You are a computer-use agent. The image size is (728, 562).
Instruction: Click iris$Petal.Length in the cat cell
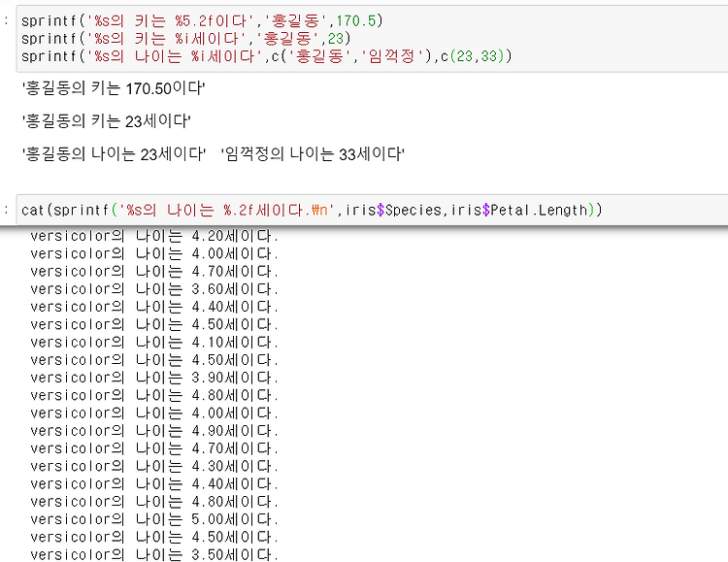(x=519, y=211)
